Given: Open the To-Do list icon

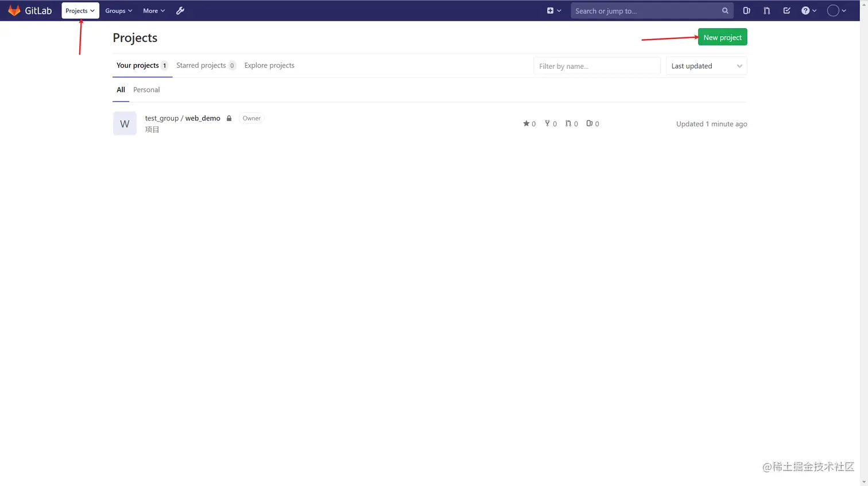Looking at the screenshot, I should (x=787, y=11).
